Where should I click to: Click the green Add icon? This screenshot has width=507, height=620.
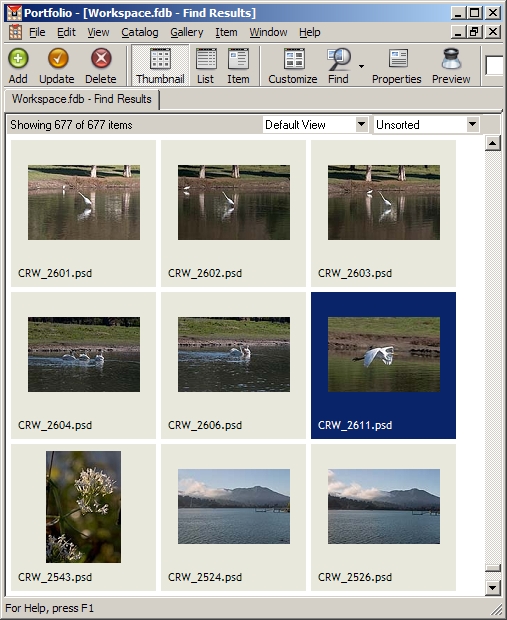18,59
